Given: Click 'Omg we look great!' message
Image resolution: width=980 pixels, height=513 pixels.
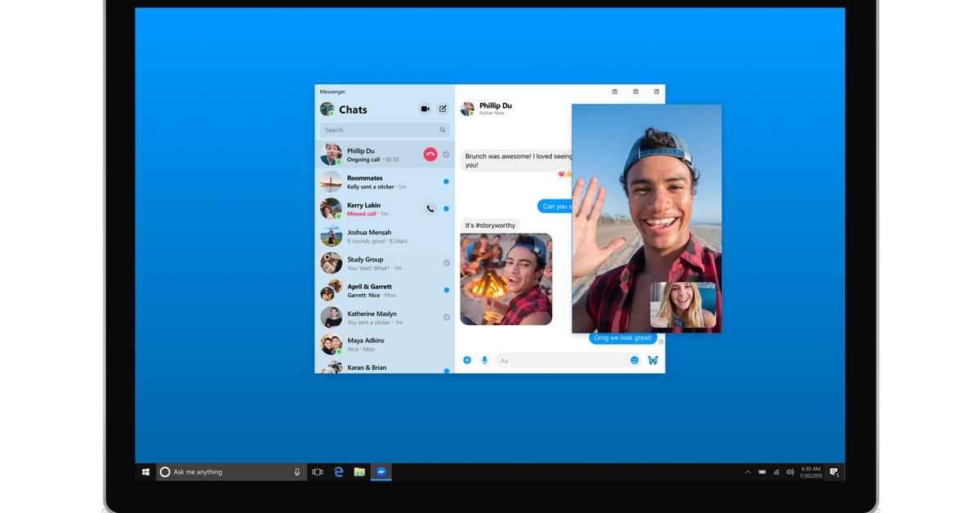Looking at the screenshot, I should pos(623,337).
